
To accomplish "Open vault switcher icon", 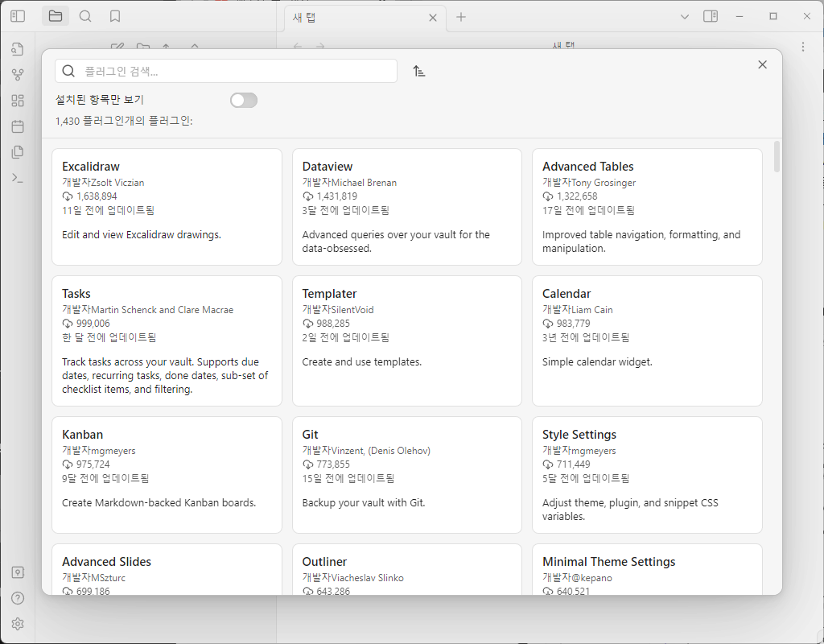I will pos(18,572).
